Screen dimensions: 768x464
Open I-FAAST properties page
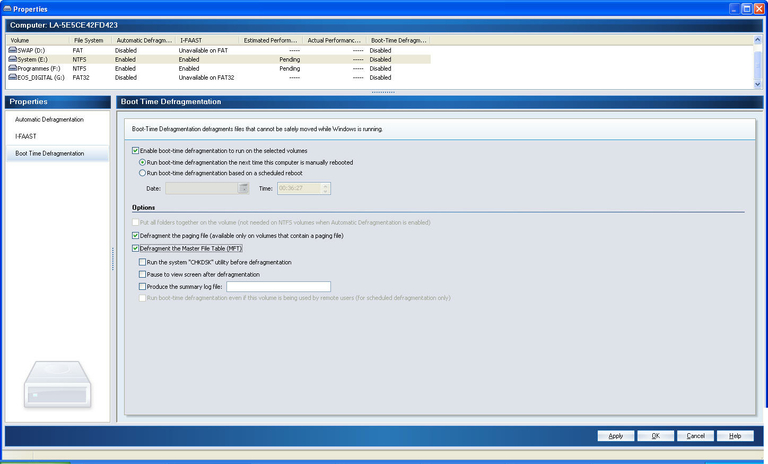coord(25,136)
